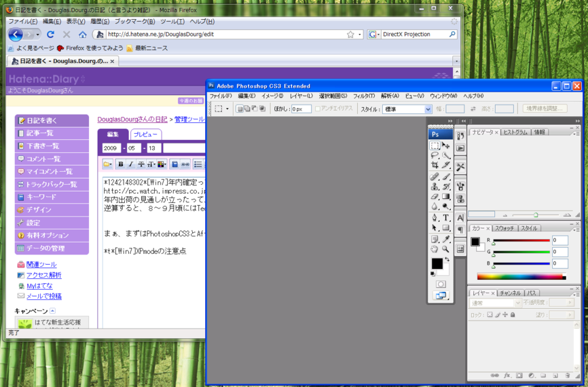Open Photoshop Filter menu
588x387 pixels.
(364, 96)
